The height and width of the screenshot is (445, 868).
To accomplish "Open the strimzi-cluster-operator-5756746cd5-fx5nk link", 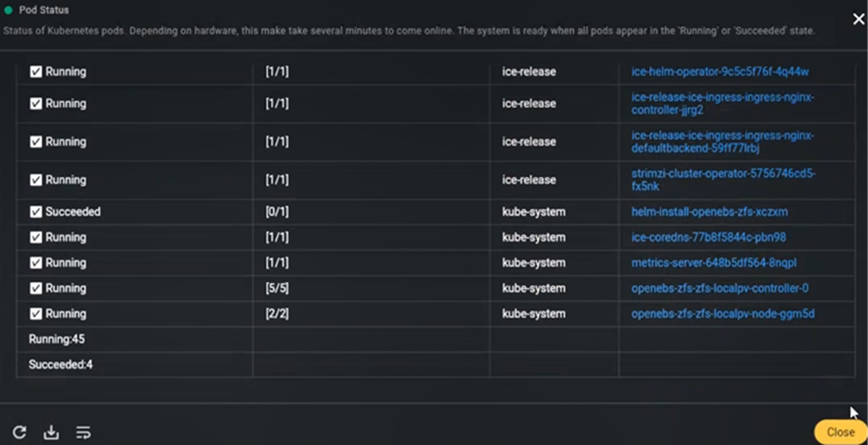I will point(723,180).
